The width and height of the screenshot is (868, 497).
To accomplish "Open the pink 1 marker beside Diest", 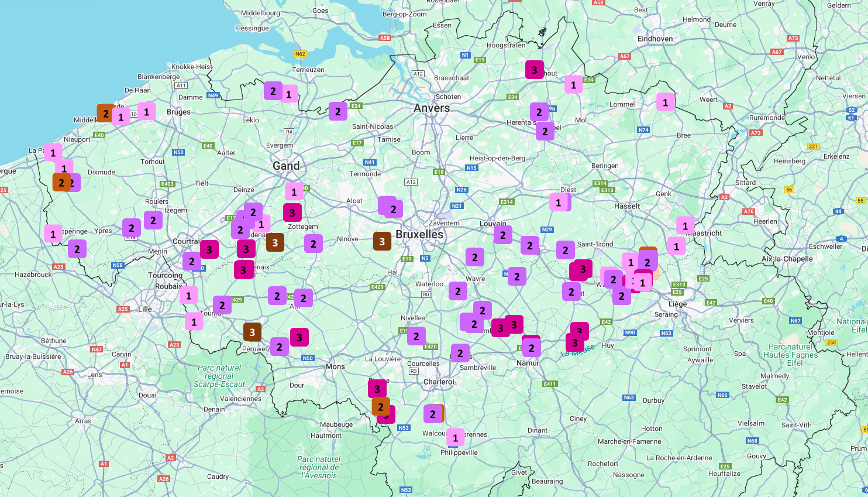I will (x=559, y=203).
